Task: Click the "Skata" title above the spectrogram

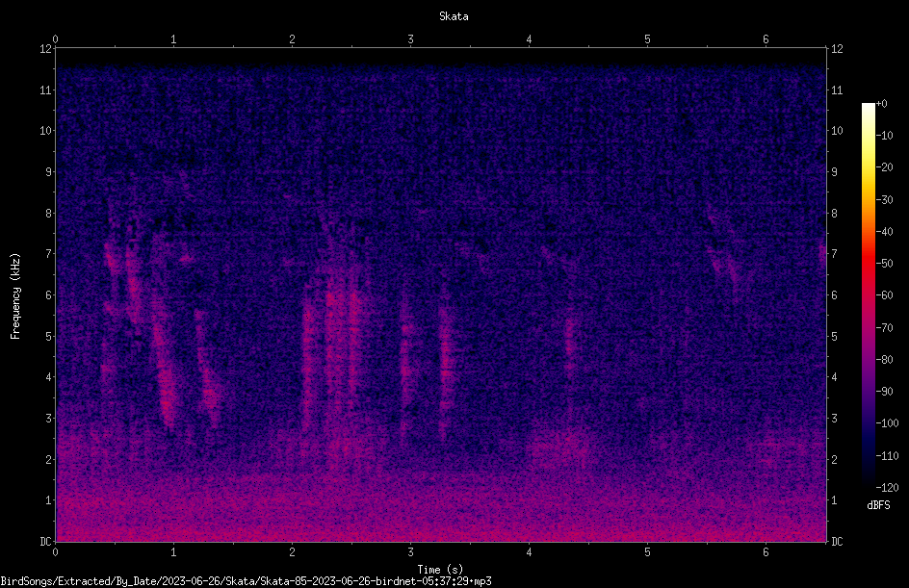Action: pyautogui.click(x=454, y=16)
